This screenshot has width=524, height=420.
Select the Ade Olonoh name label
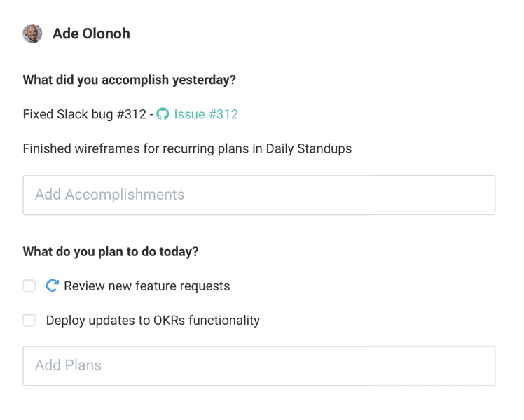pyautogui.click(x=91, y=34)
